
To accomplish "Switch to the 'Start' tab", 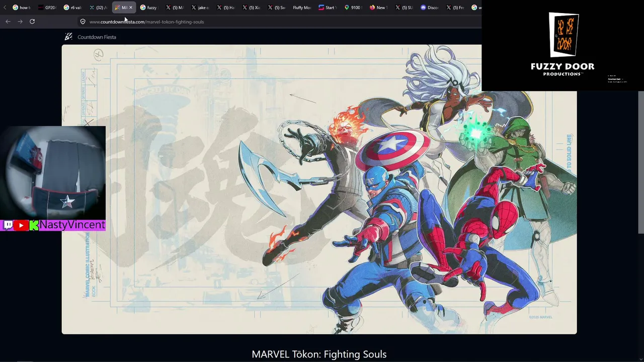I will (328, 8).
